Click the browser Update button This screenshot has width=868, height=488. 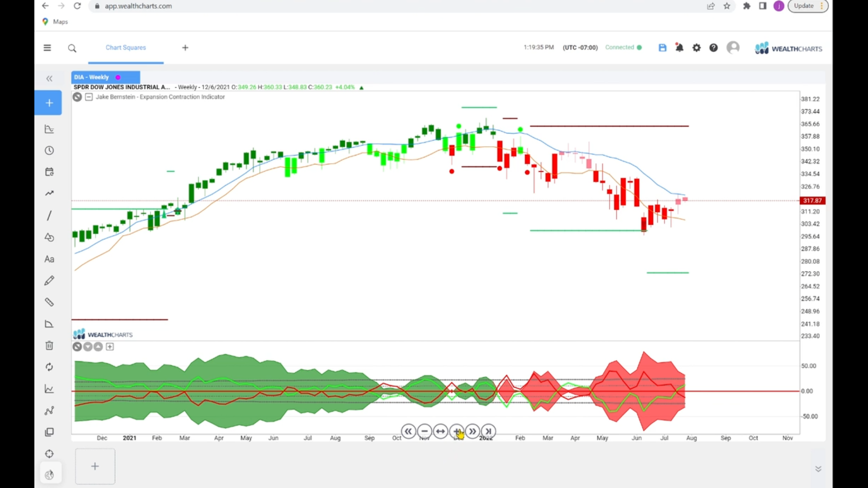tap(808, 6)
